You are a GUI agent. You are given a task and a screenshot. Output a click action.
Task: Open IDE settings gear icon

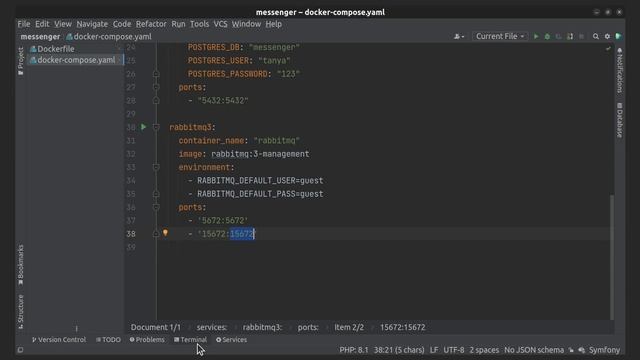[607, 36]
